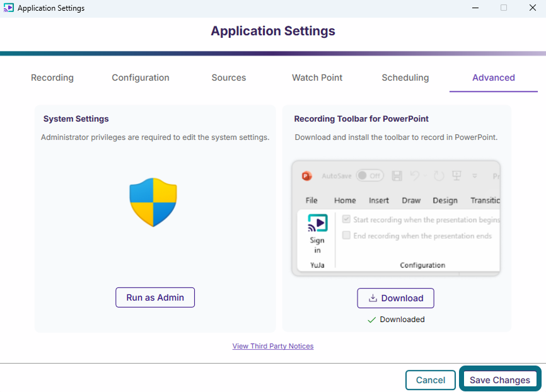Image resolution: width=546 pixels, height=392 pixels.
Task: Click the large "Application Settings" page heading
Action: pos(273,31)
